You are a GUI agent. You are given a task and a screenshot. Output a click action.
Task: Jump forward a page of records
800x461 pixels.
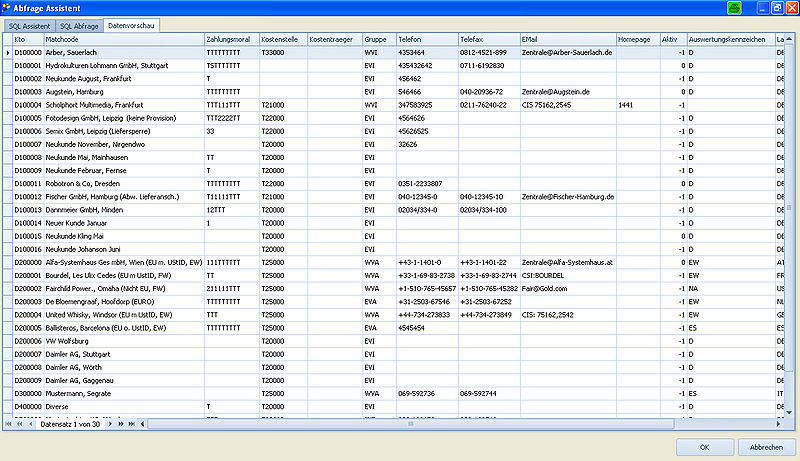click(121, 424)
